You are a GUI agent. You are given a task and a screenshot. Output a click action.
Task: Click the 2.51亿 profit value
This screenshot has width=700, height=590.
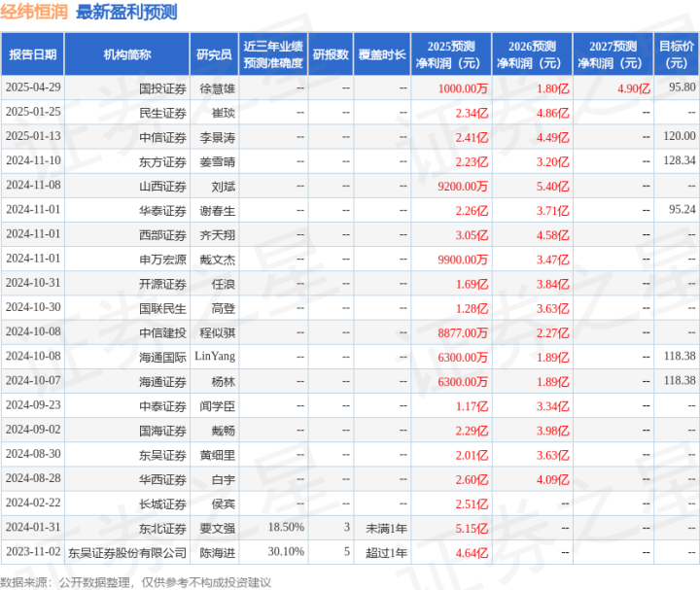pyautogui.click(x=472, y=504)
